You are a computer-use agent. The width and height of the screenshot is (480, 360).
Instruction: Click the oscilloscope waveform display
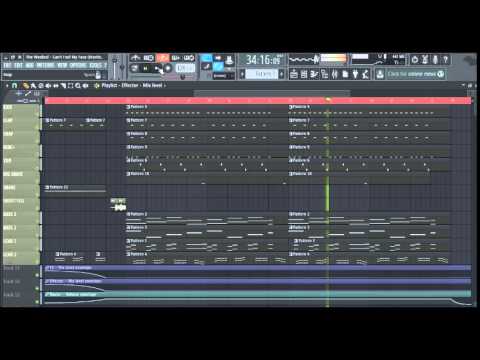(x=304, y=59)
